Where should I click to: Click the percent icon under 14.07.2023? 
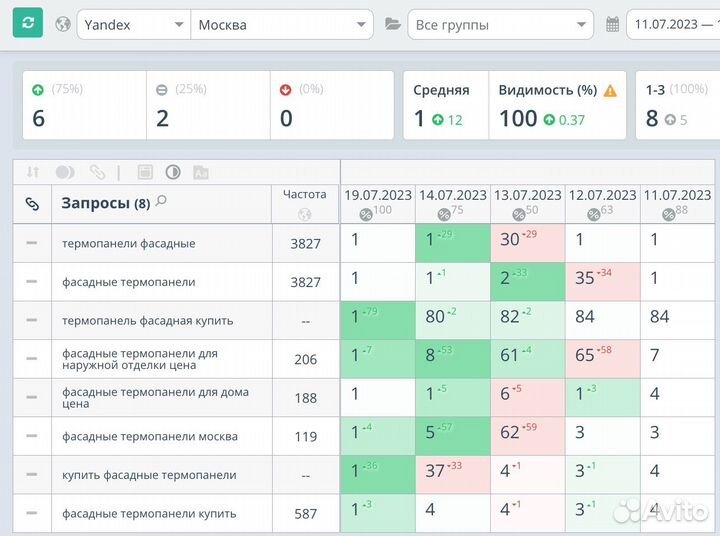(444, 214)
